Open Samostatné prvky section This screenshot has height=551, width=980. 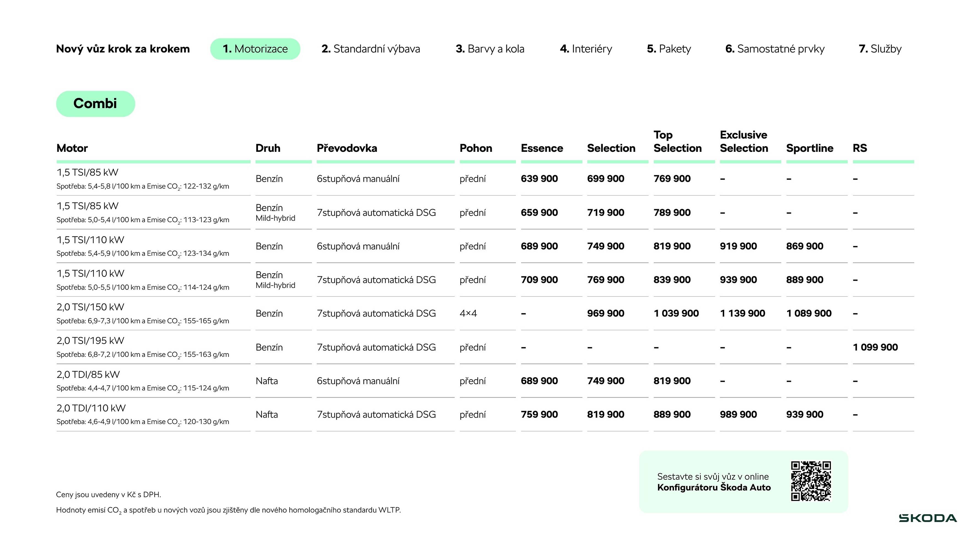pyautogui.click(x=775, y=49)
